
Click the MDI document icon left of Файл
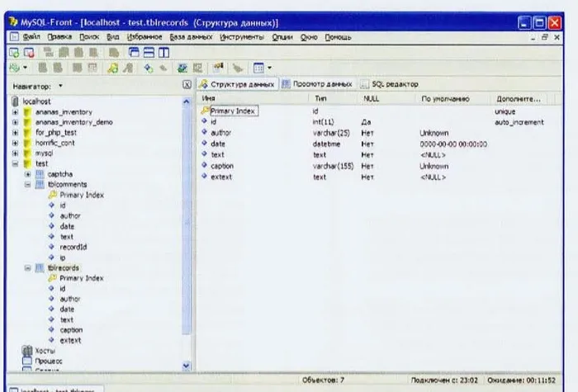pyautogui.click(x=14, y=37)
